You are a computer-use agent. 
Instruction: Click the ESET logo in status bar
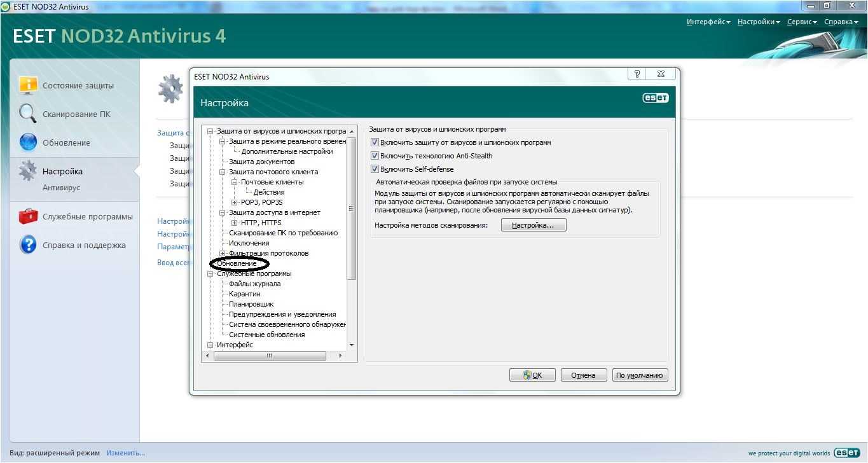pyautogui.click(x=847, y=453)
